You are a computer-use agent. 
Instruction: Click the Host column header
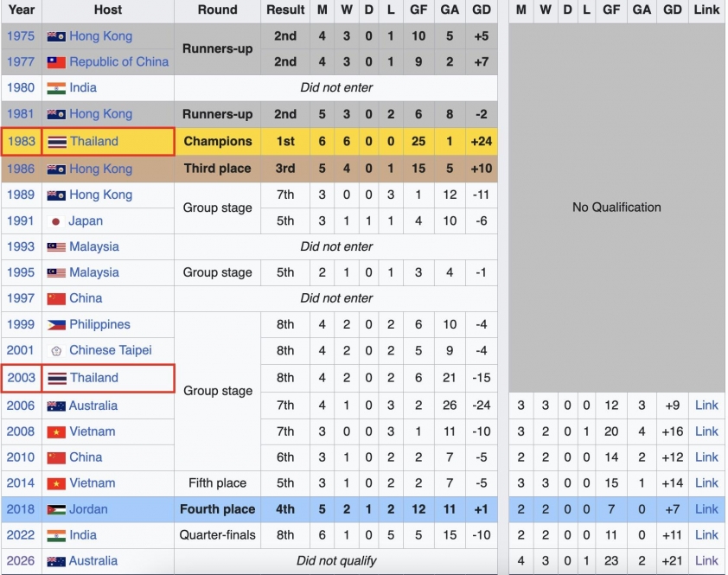pyautogui.click(x=108, y=10)
